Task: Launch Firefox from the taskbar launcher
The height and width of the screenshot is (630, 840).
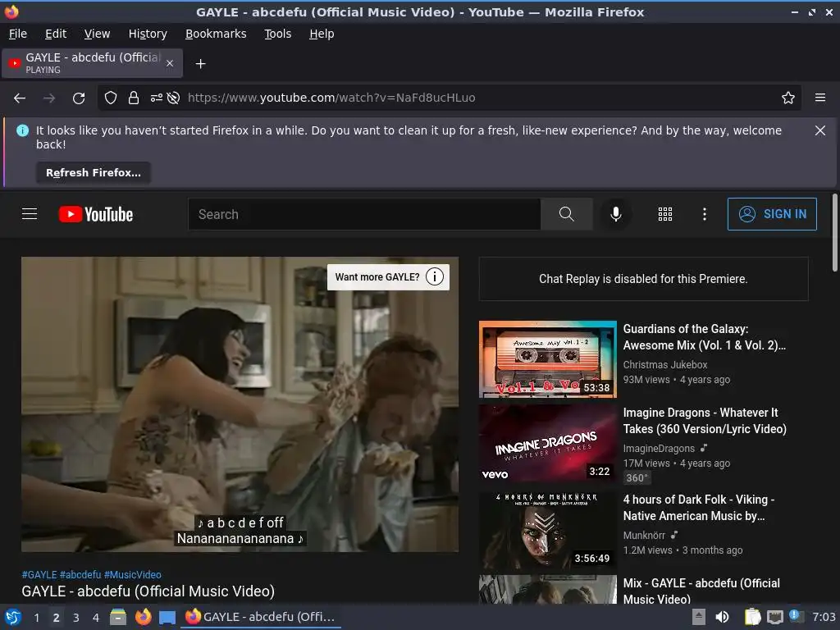Action: click(x=143, y=617)
